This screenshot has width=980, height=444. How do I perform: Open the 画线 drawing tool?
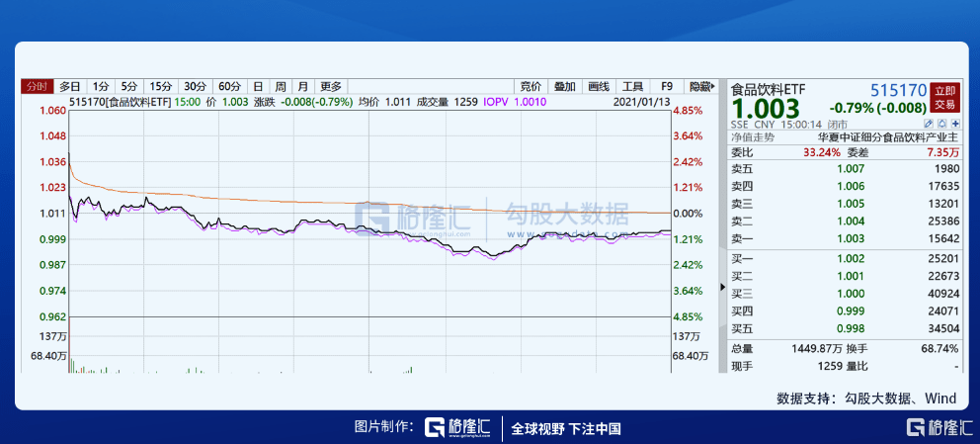click(599, 86)
